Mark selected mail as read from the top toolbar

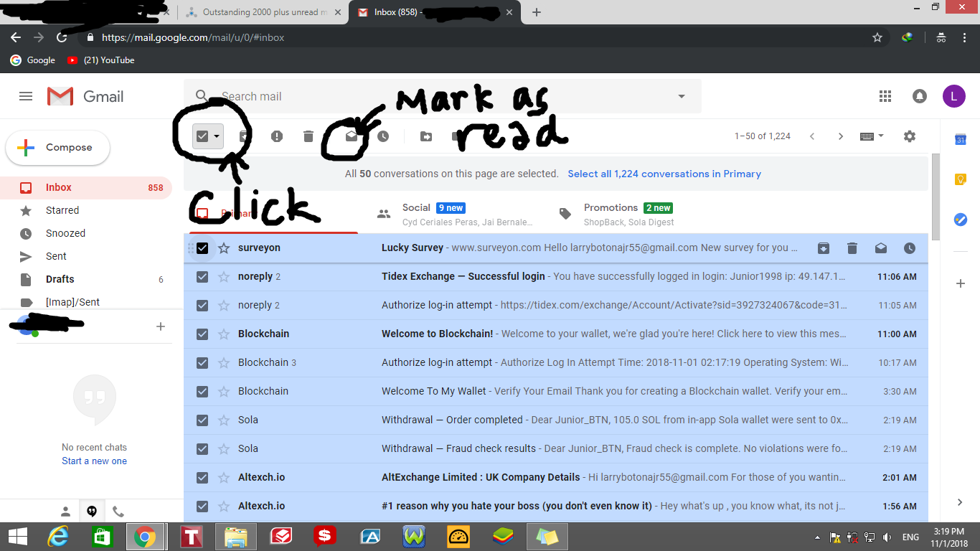(351, 136)
